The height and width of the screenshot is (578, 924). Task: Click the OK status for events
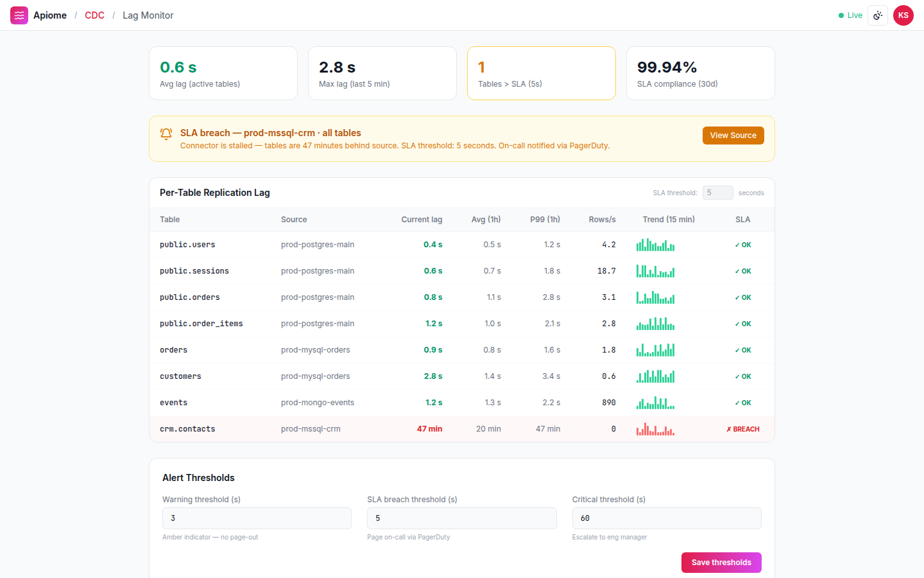click(x=743, y=403)
